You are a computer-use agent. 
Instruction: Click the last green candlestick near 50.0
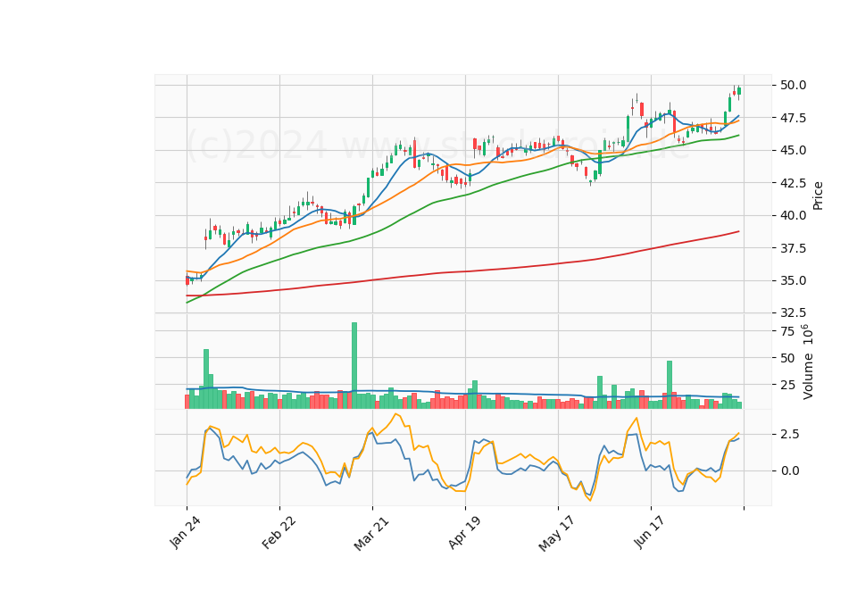pos(739,91)
